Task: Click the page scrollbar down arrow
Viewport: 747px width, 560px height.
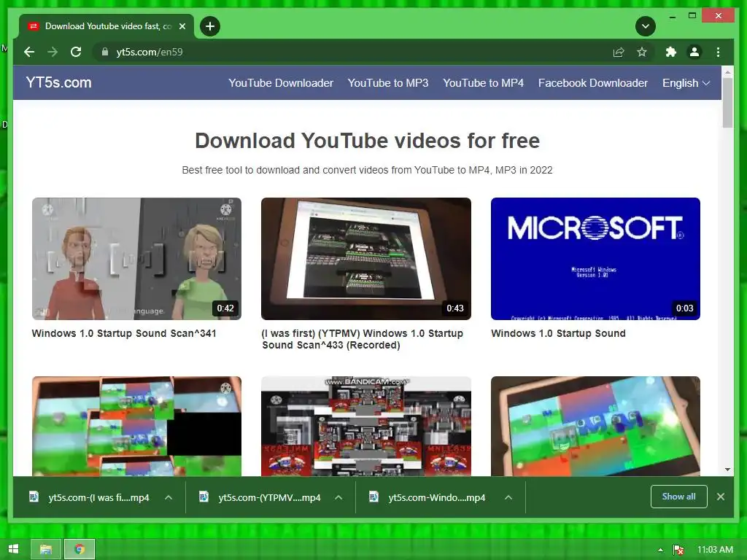Action: pos(727,470)
